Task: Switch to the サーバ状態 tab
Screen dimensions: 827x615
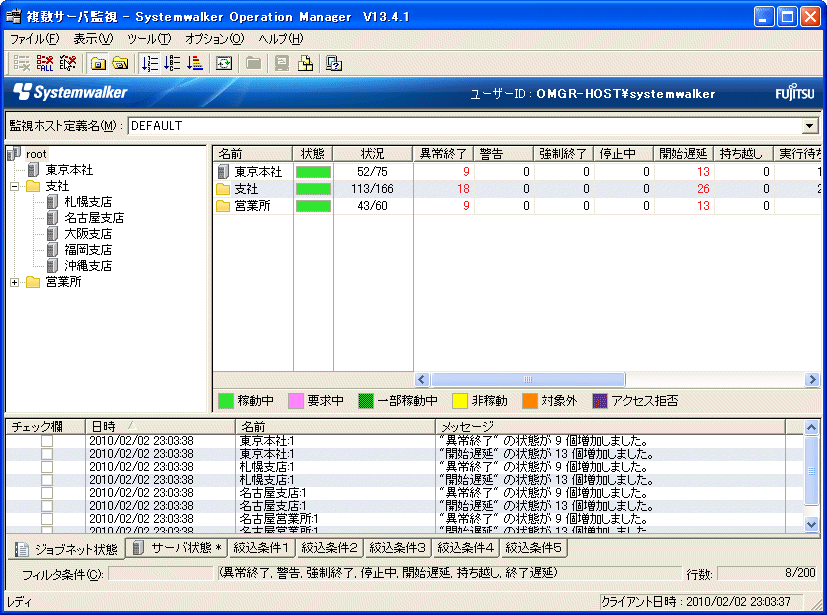Action: tap(177, 548)
